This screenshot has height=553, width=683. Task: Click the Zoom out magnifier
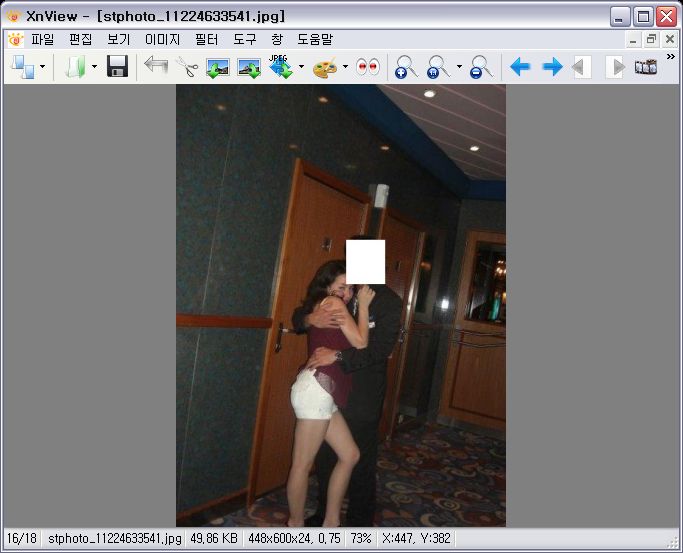pos(481,67)
